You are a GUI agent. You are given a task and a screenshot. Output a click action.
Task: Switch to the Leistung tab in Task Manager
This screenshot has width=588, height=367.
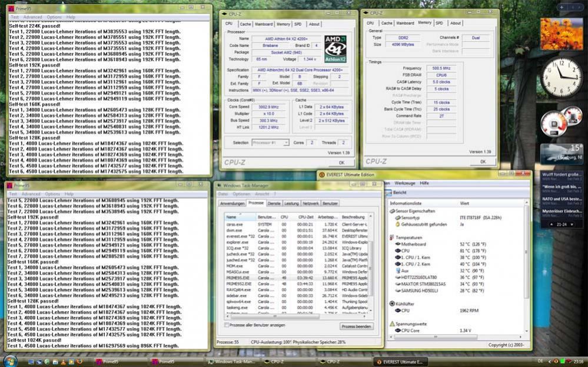[291, 203]
